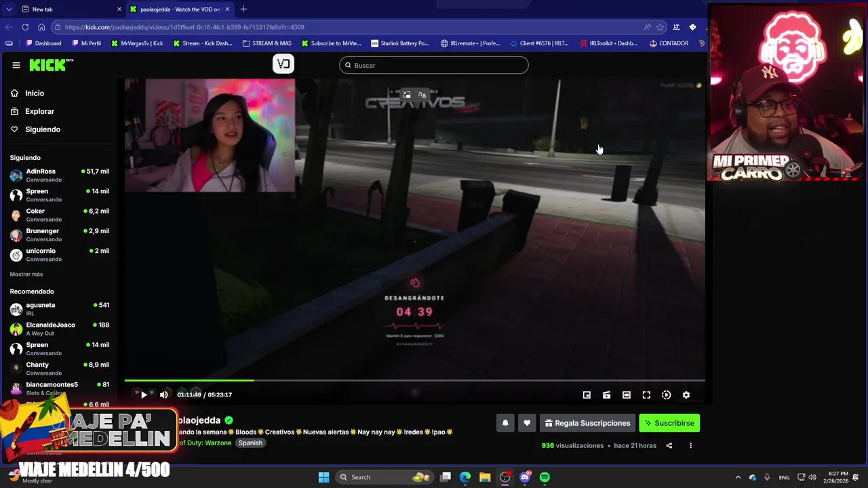Open Discord from the taskbar
The image size is (868, 488).
click(525, 477)
